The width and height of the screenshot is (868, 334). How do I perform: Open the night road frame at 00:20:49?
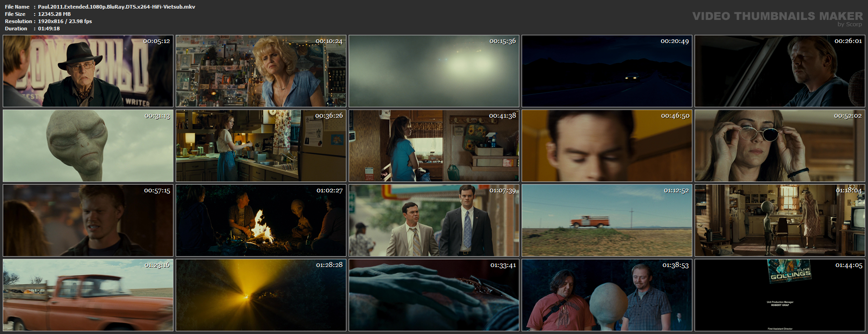pyautogui.click(x=607, y=71)
